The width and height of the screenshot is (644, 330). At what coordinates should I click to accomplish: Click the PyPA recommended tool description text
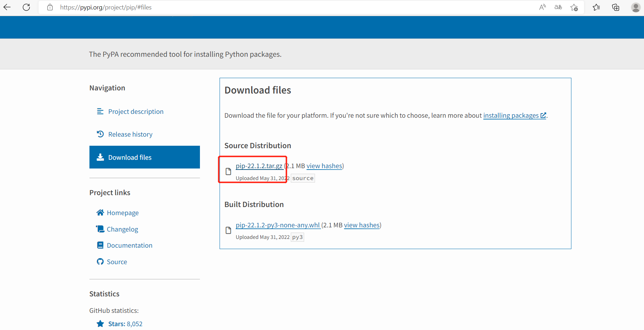pyautogui.click(x=185, y=54)
